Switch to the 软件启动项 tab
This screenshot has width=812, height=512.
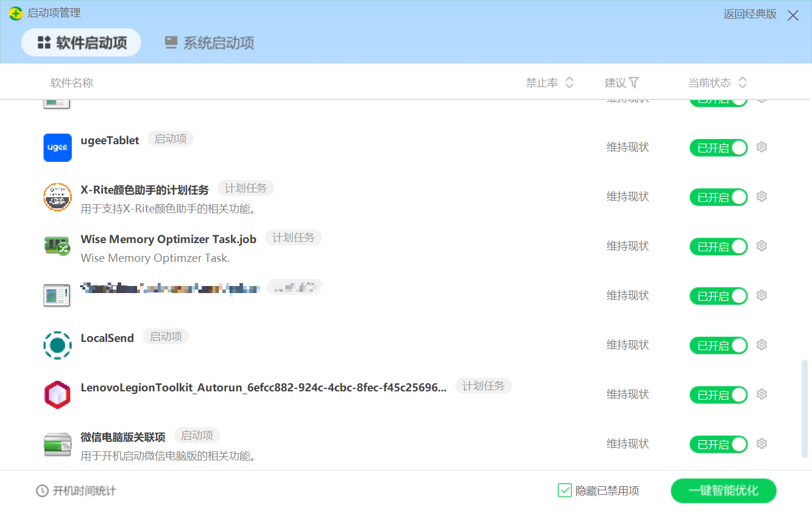click(81, 43)
